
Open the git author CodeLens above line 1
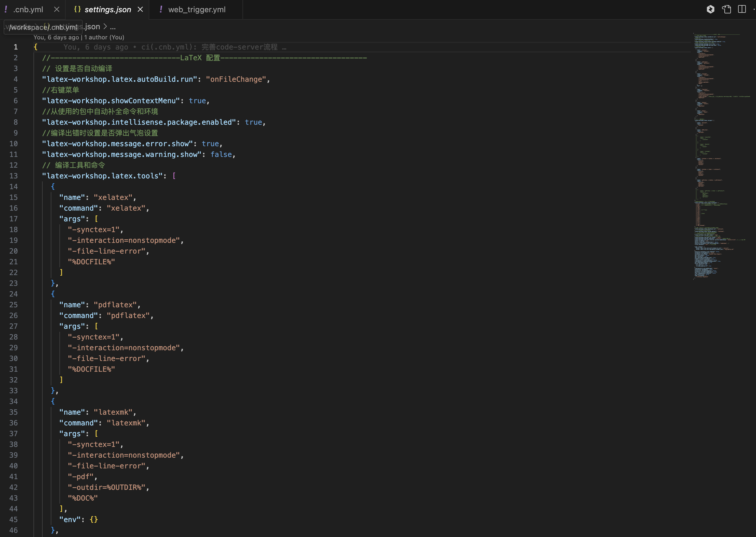tap(79, 37)
